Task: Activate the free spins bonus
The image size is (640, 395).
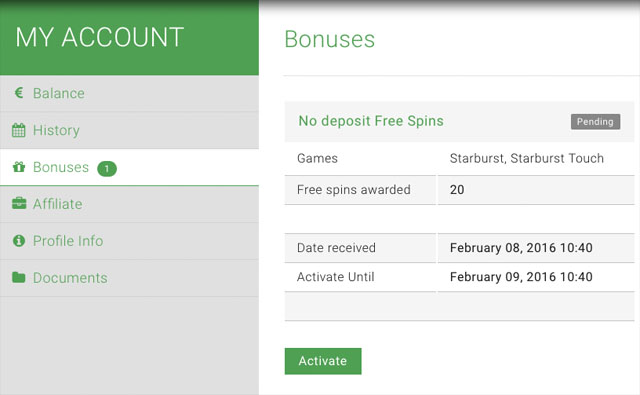Action: click(x=323, y=361)
